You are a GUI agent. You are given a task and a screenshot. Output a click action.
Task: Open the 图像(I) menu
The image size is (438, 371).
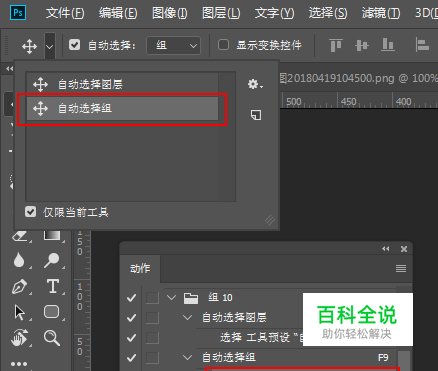click(x=169, y=13)
